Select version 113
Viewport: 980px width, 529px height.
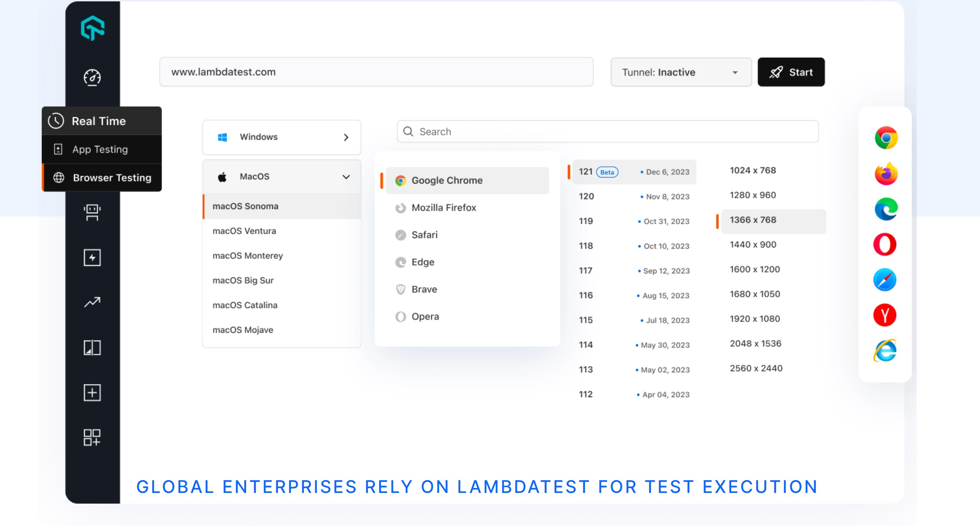(x=634, y=370)
